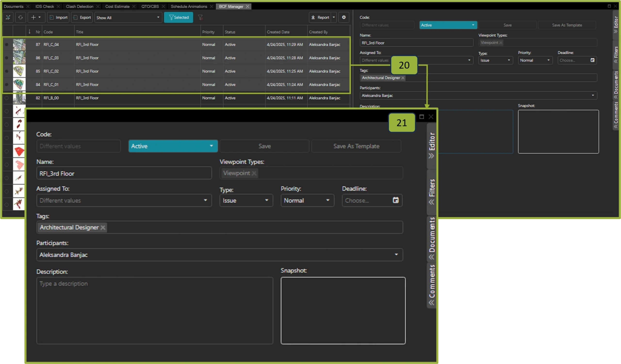Open deadline calendar in upper-right editor
This screenshot has width=621, height=364.
tap(592, 60)
